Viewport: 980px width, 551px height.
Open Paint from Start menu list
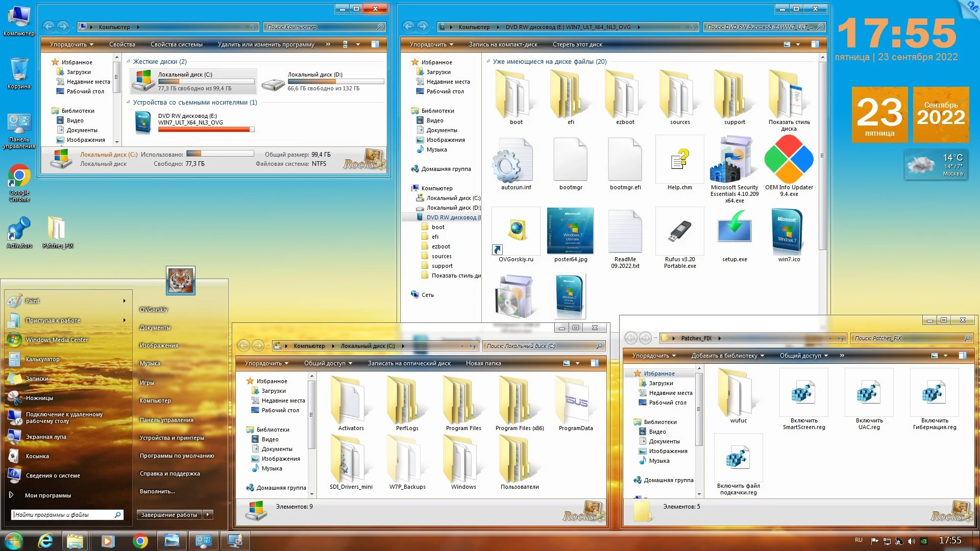pyautogui.click(x=33, y=301)
